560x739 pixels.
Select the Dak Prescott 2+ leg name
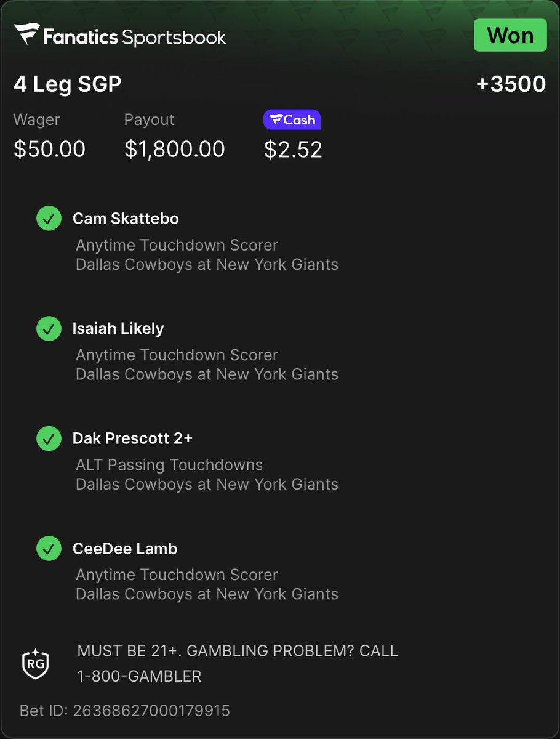tap(132, 438)
